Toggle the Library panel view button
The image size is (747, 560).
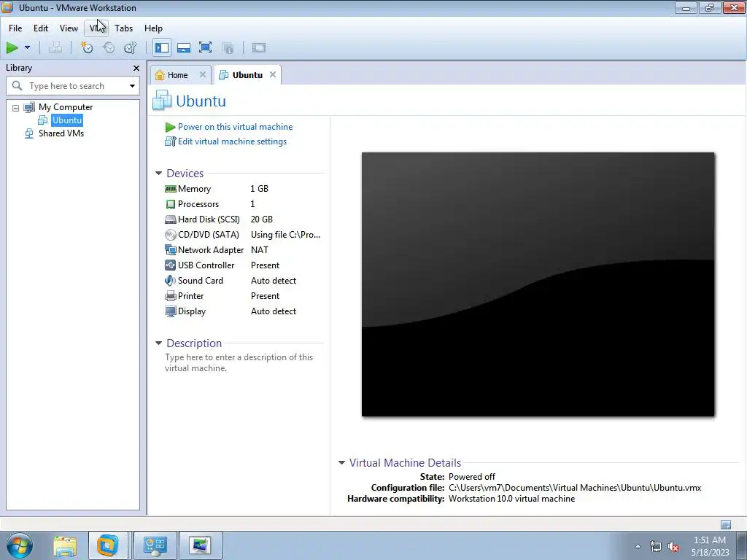click(x=162, y=47)
